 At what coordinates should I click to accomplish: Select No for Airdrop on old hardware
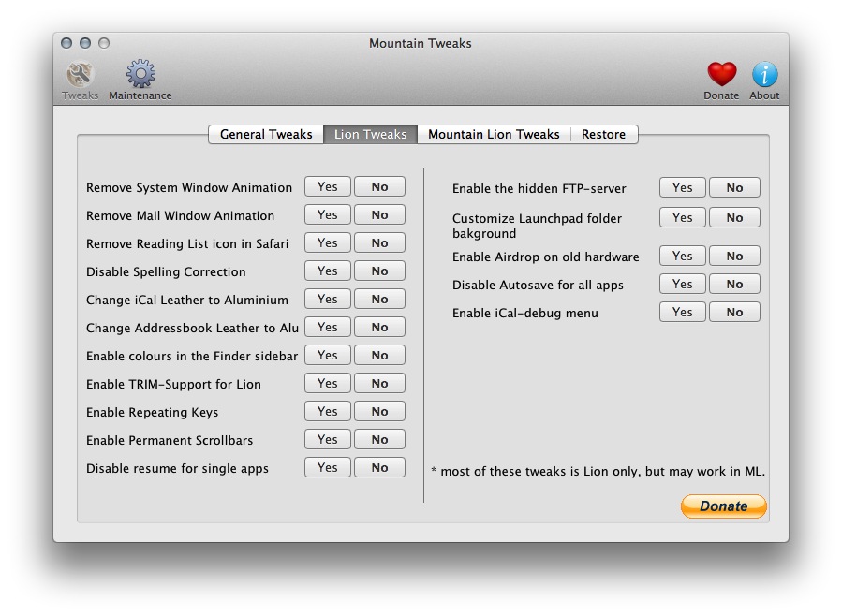click(734, 256)
